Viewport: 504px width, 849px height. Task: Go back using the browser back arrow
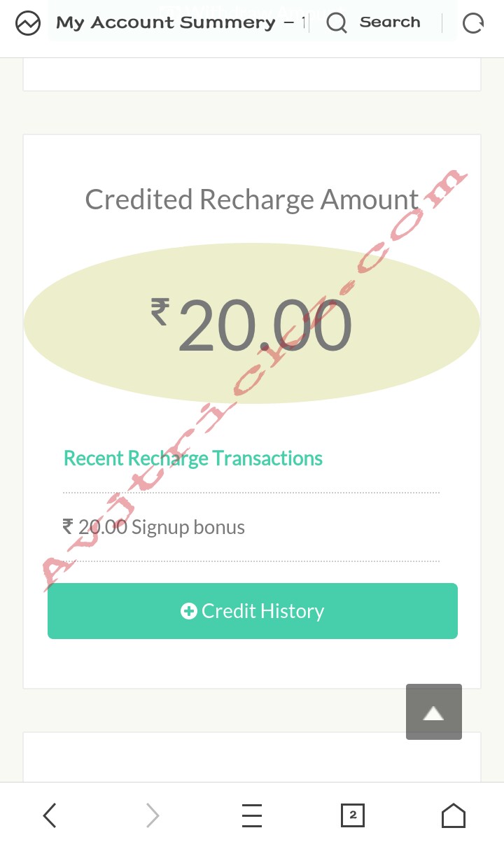coord(50,815)
